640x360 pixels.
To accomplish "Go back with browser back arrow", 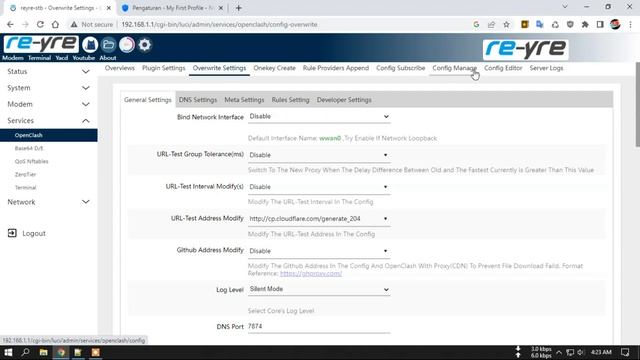I will tap(10, 24).
